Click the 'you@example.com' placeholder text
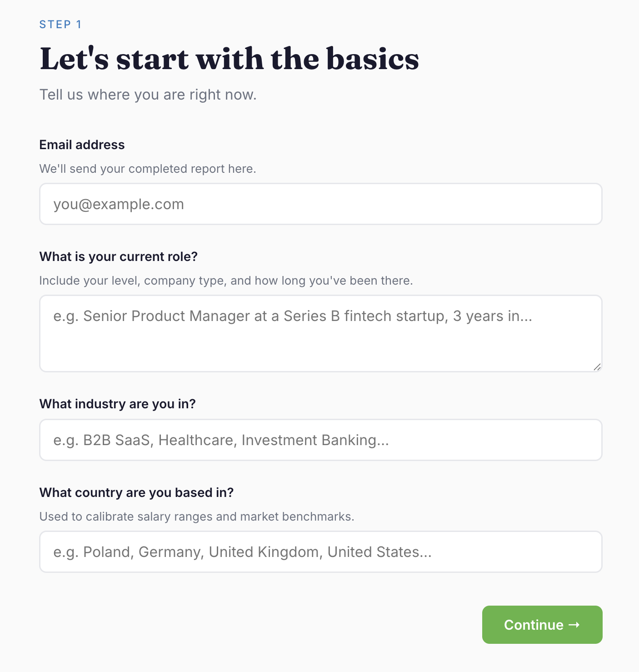This screenshot has width=639, height=672. click(119, 204)
